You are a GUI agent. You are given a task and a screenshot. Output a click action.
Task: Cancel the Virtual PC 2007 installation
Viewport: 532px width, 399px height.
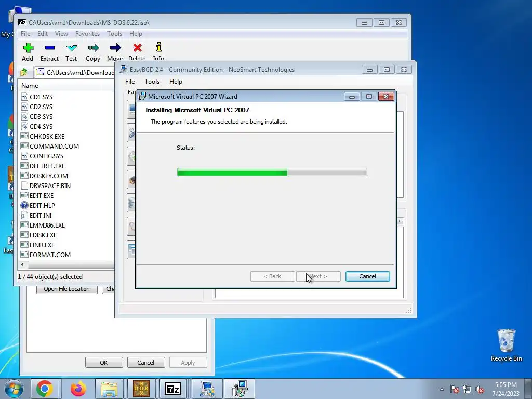coord(367,276)
